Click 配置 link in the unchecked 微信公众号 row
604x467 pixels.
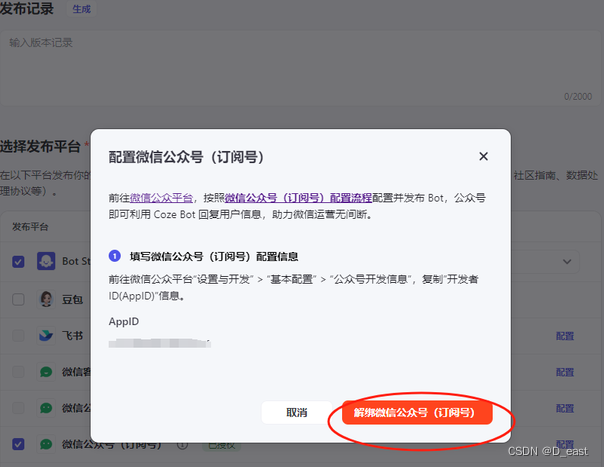coord(565,408)
